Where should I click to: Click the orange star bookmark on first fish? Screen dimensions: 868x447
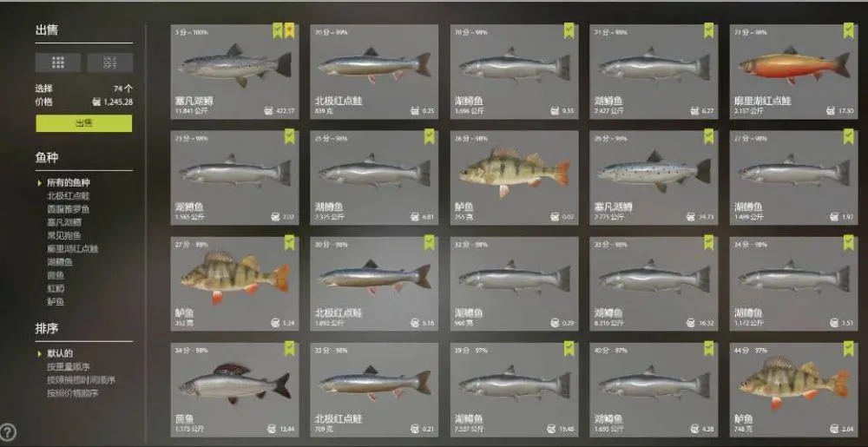click(x=290, y=30)
